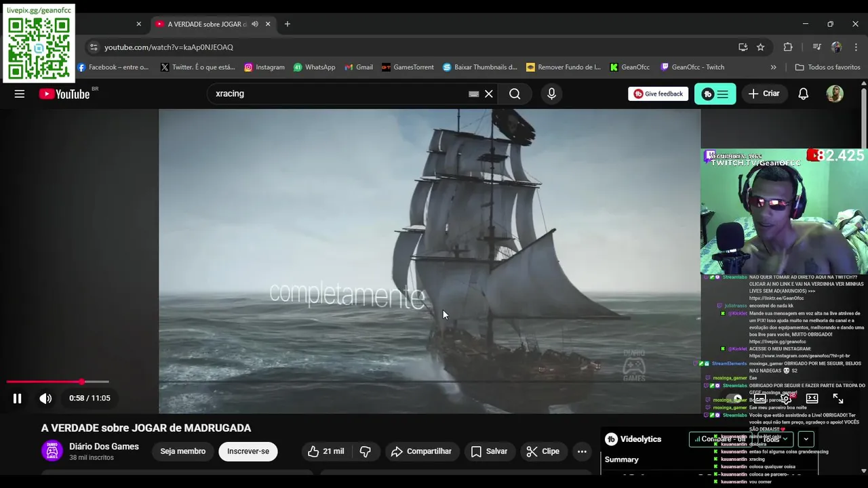
Task: Open the GeanOfcc - Twitch bookmark
Action: (x=693, y=67)
